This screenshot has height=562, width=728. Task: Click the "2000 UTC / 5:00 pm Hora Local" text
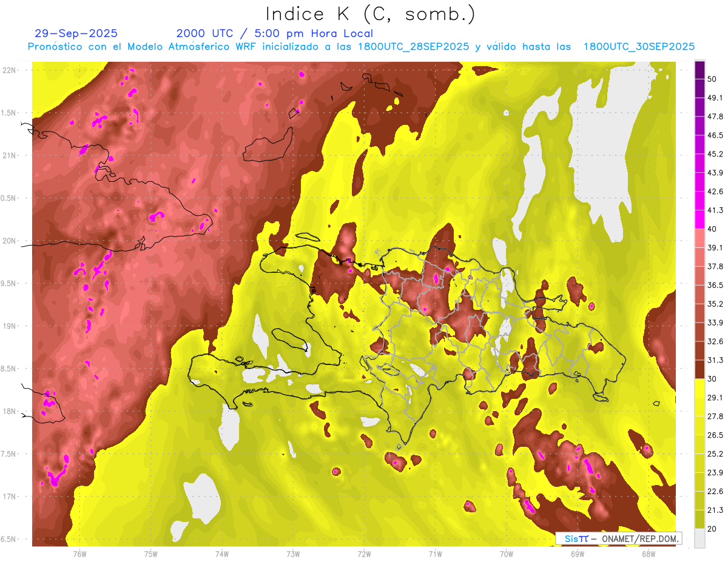pos(275,33)
